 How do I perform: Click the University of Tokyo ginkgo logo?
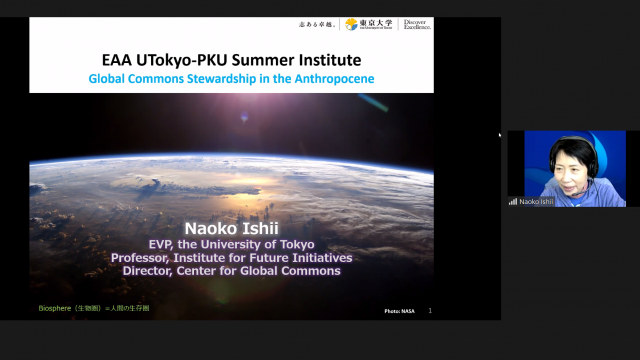351,24
